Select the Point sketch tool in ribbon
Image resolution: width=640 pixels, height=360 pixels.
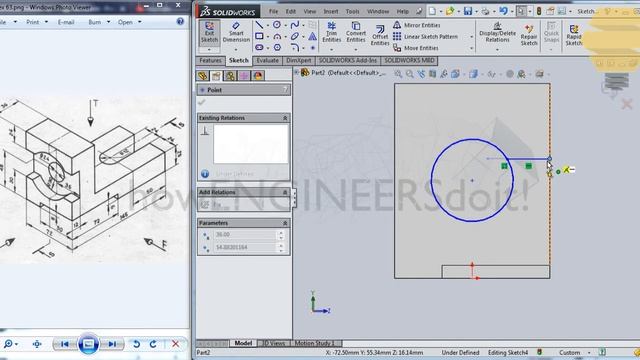click(313, 48)
